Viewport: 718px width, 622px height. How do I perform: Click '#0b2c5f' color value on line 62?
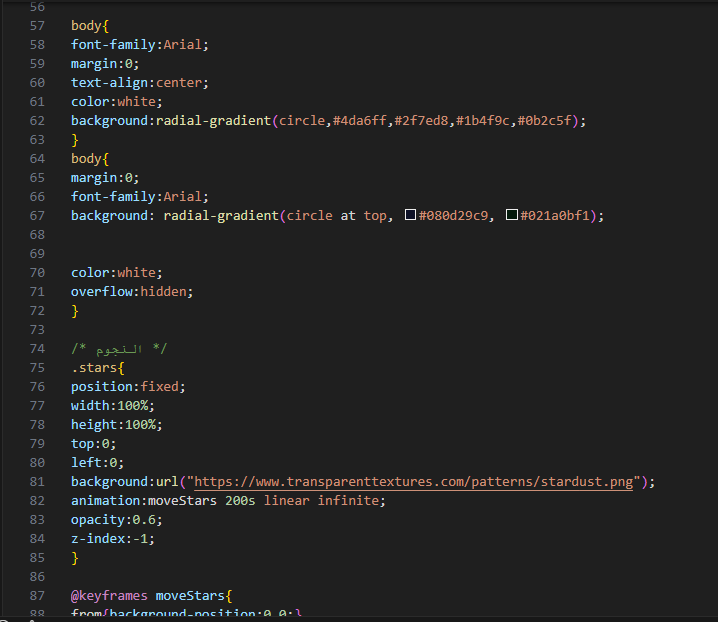coord(544,120)
